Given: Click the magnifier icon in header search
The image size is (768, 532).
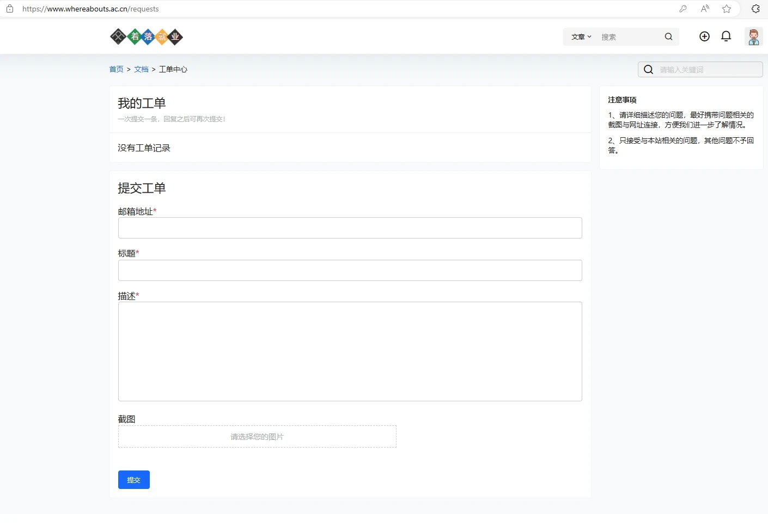Looking at the screenshot, I should [x=668, y=36].
